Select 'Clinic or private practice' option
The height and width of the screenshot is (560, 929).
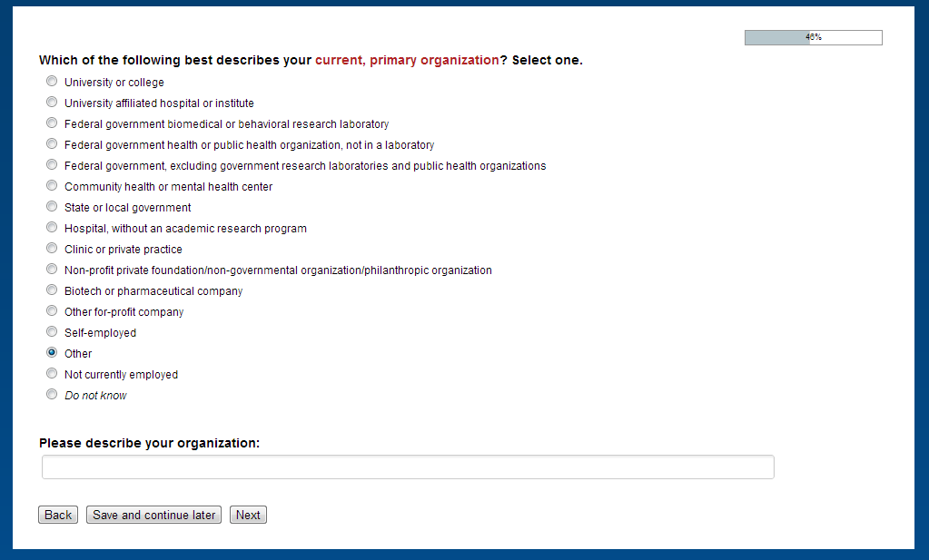52,249
